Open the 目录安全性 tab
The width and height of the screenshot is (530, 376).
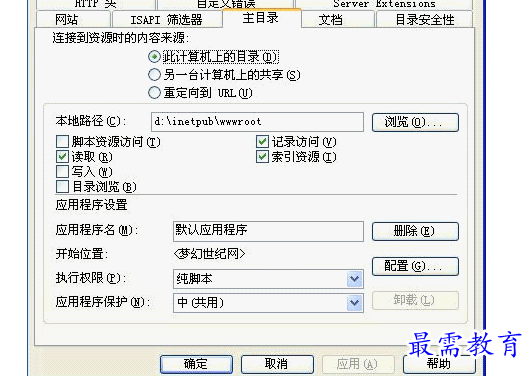point(425,19)
